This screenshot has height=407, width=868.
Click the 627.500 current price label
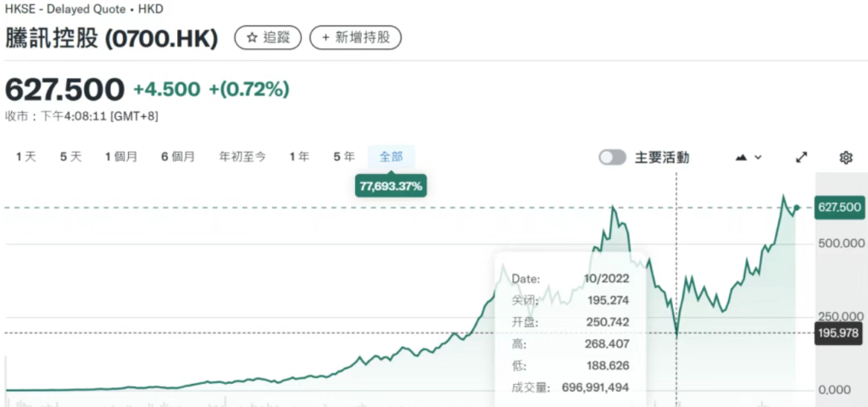tap(839, 207)
